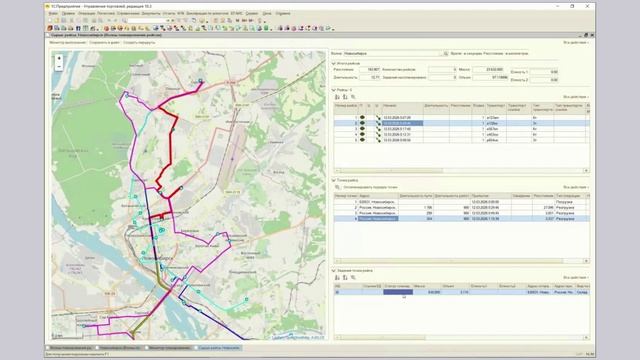Zoom in on the map

click(59, 58)
